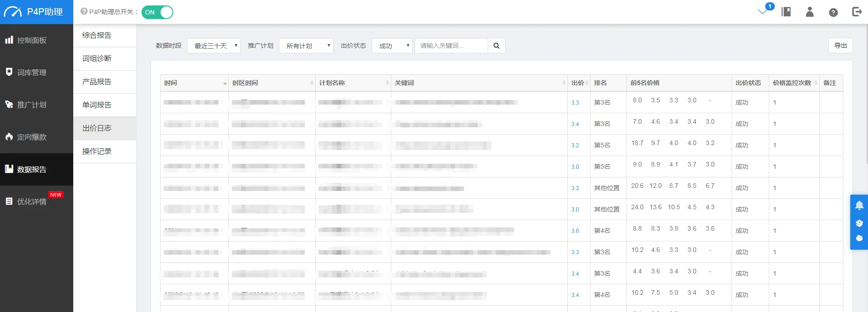
Task: Toggle the P4P助理 master ON switch
Action: pyautogui.click(x=157, y=12)
